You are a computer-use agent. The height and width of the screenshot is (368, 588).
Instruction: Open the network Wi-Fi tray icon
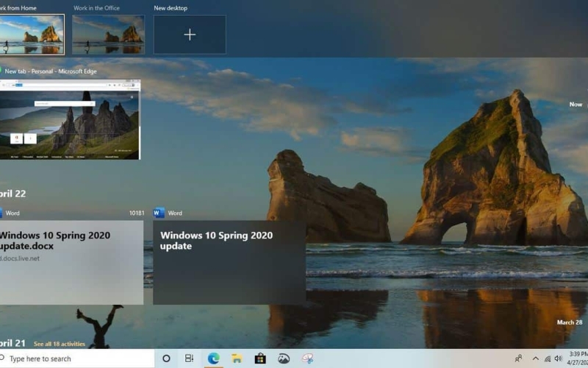[547, 359]
